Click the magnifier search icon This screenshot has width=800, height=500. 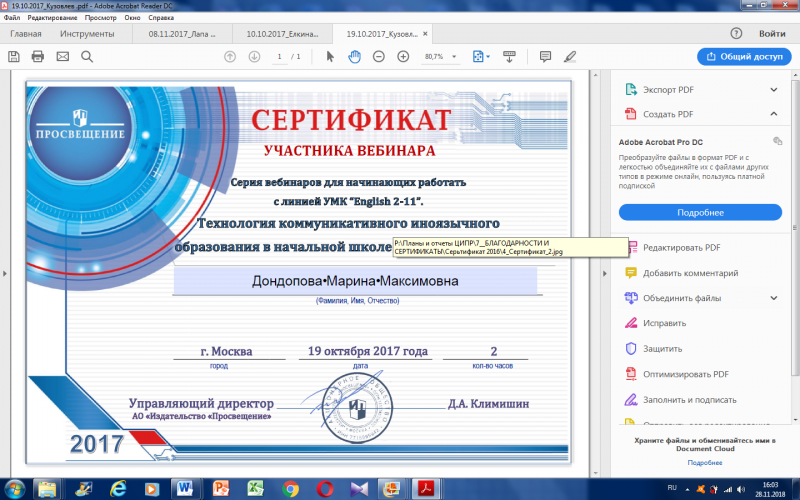[87, 57]
